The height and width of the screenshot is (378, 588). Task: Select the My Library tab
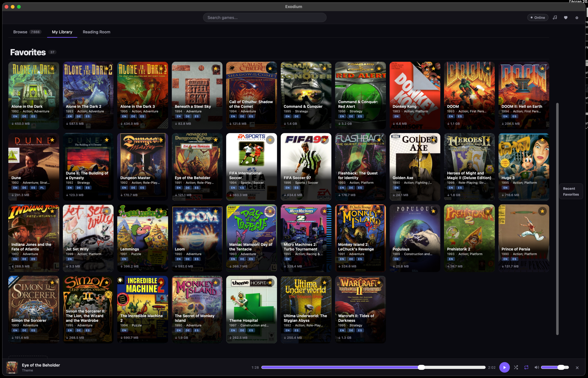click(62, 32)
